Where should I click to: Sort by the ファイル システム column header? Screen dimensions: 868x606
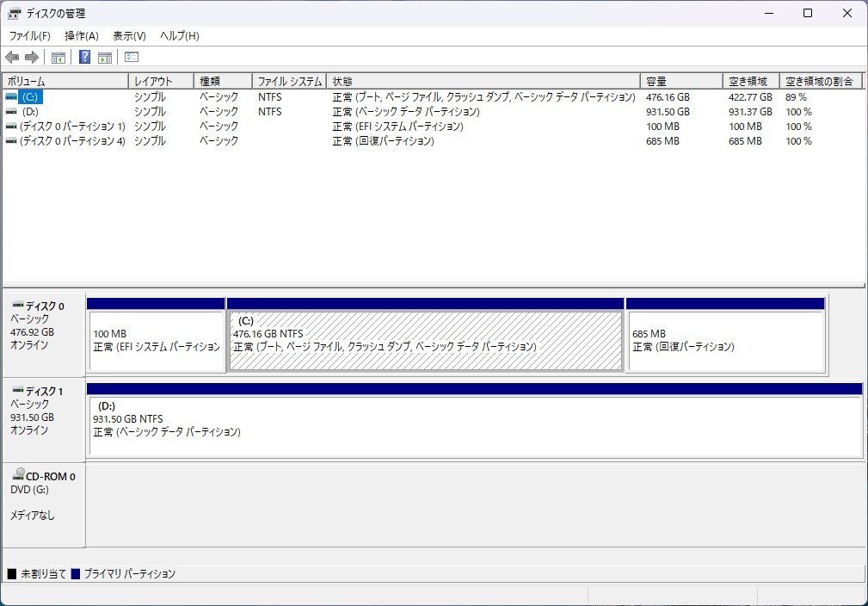click(290, 82)
